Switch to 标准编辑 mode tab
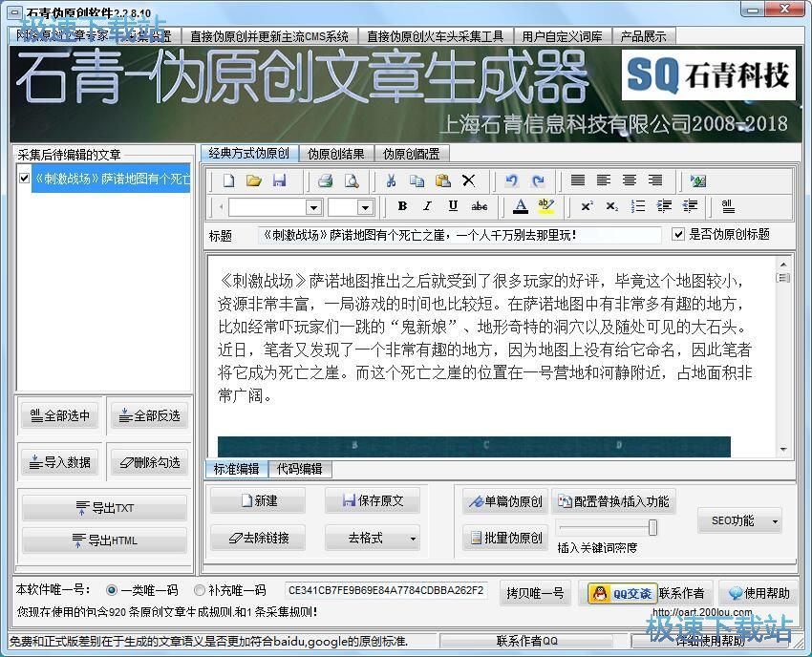 pos(237,469)
